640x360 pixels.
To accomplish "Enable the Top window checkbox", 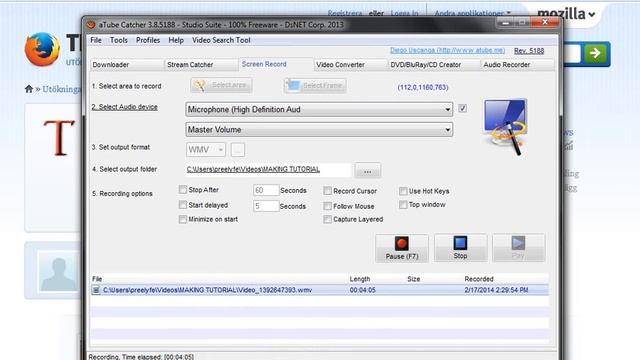I will pyautogui.click(x=403, y=204).
